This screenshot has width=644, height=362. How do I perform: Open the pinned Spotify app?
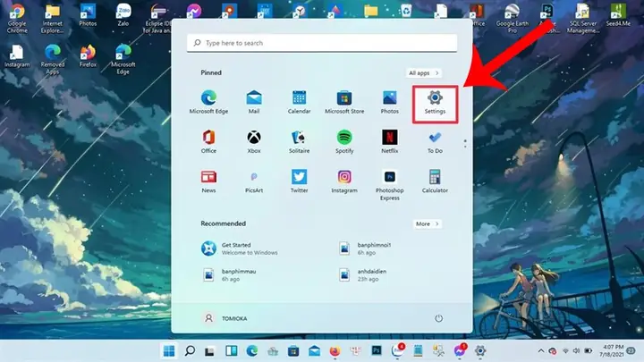[344, 141]
